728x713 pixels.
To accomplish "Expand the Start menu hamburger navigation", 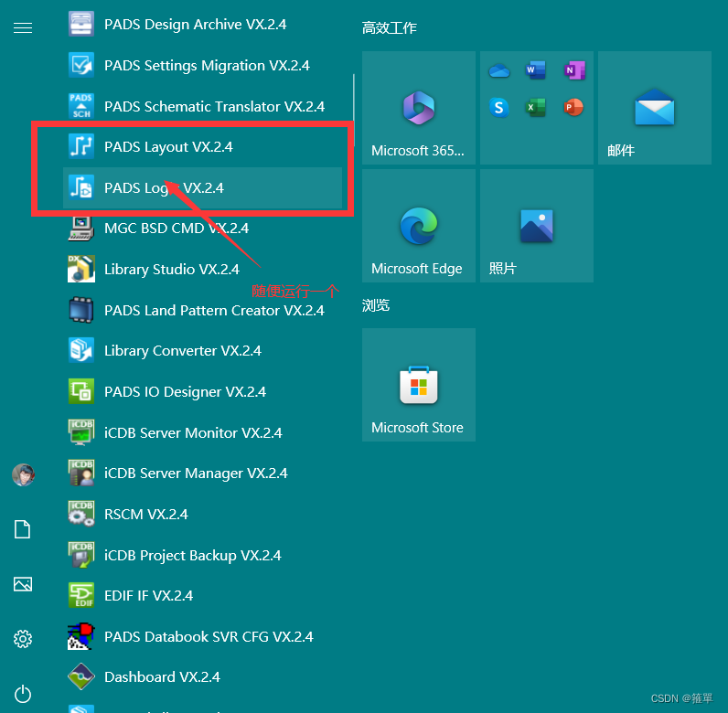I will 23,28.
